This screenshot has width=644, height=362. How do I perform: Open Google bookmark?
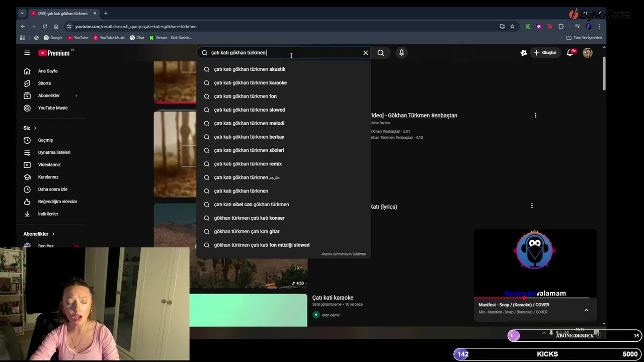53,38
